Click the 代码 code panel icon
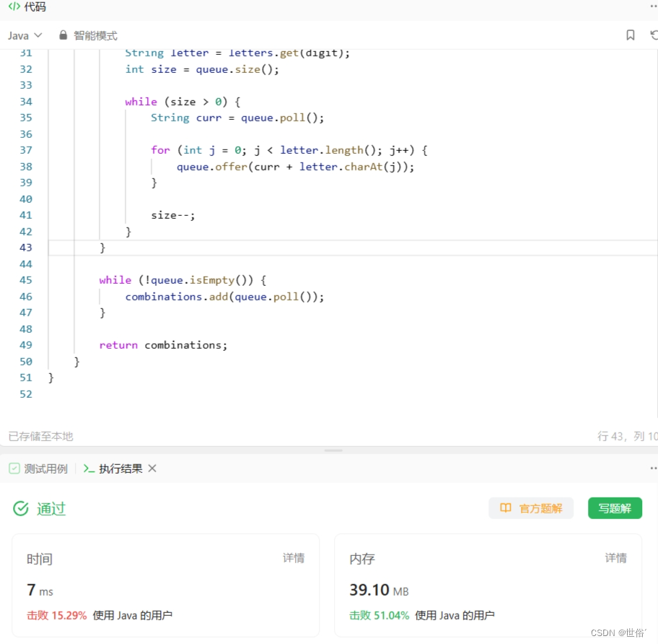Screen dimensions: 658x644 (14, 6)
